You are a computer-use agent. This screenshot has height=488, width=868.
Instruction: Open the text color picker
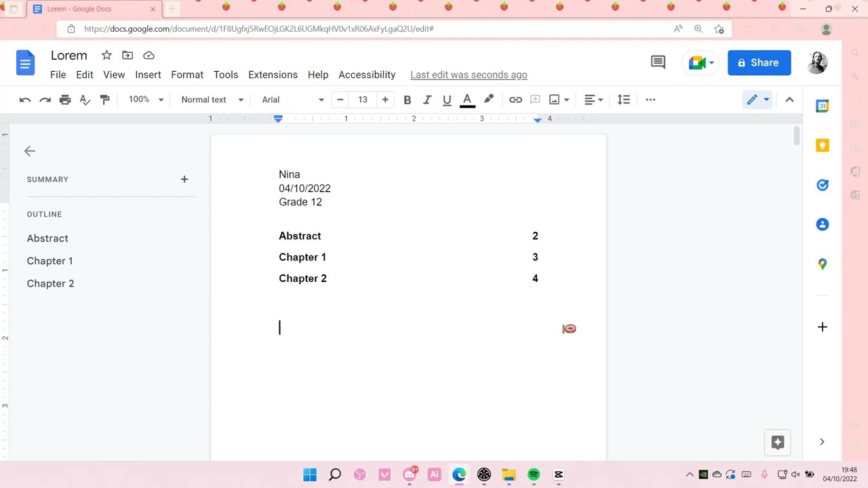[467, 100]
